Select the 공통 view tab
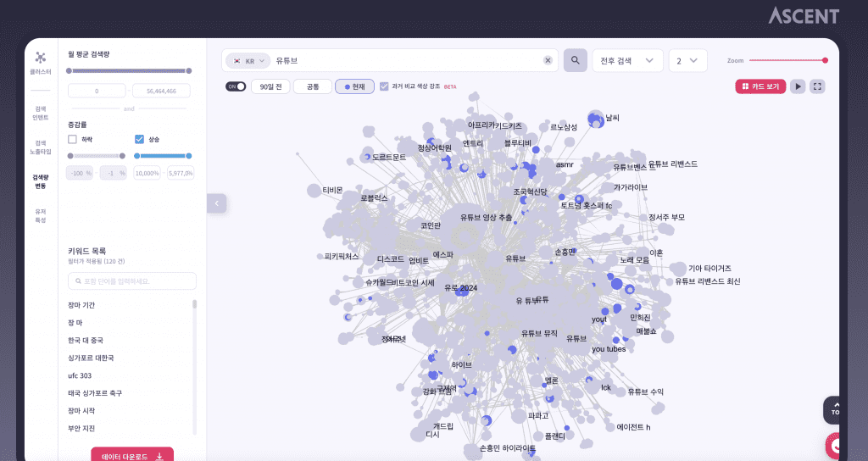Image resolution: width=868 pixels, height=461 pixels. tap(313, 86)
